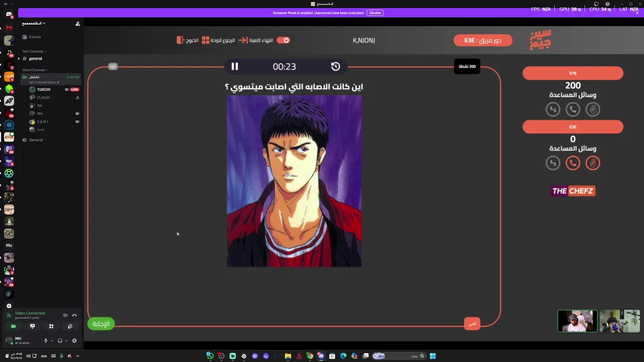Click the left webcam thumbnail
The image size is (644, 362).
577,321
